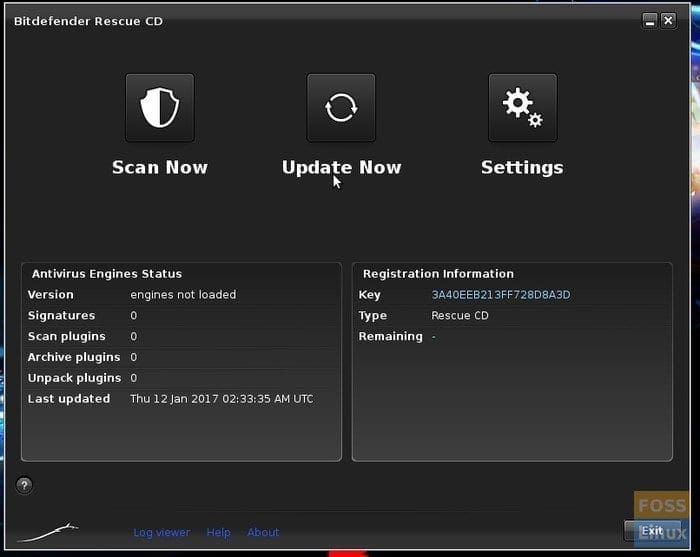The width and height of the screenshot is (700, 557).
Task: Click the Archive plugins row label
Action: point(74,357)
